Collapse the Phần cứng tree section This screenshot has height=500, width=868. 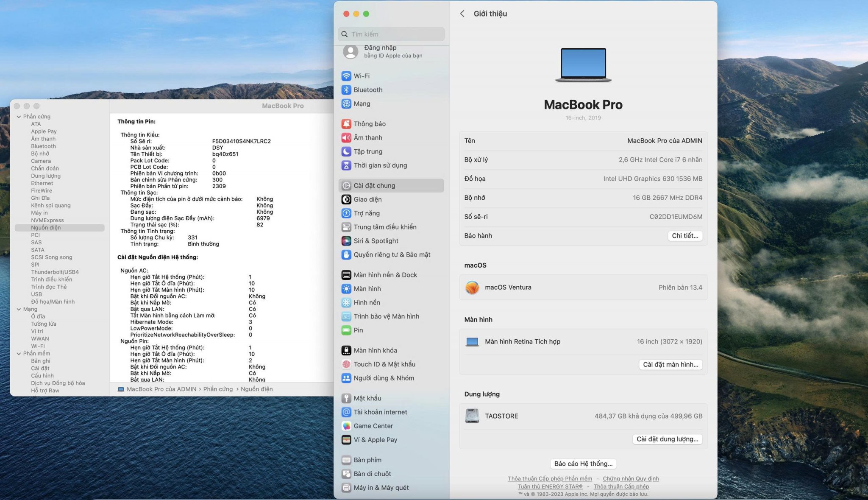(19, 117)
